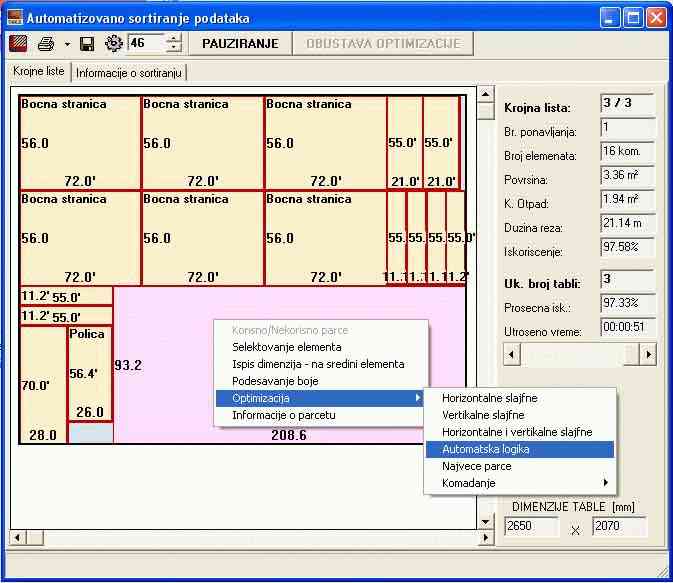
Task: Click the value field showing 46
Action: [x=145, y=44]
